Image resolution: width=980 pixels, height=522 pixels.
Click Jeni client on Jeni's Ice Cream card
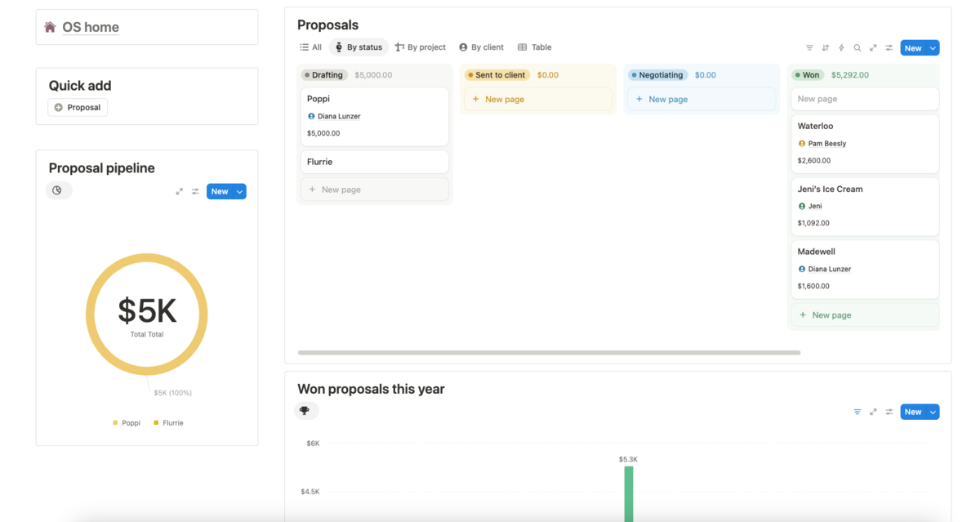810,207
